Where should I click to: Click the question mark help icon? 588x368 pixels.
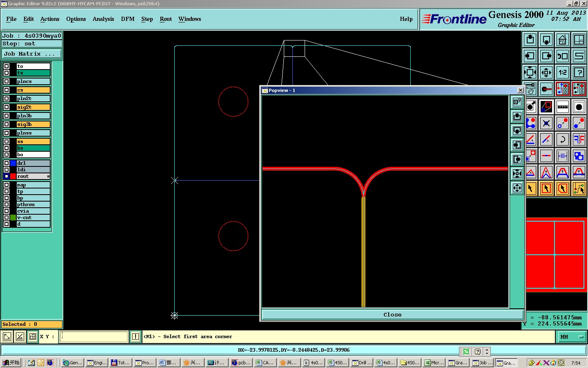pyautogui.click(x=579, y=72)
